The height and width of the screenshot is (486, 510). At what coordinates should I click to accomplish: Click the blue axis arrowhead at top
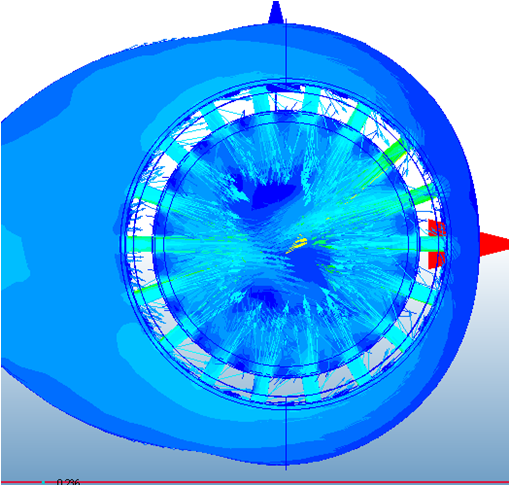(x=276, y=13)
